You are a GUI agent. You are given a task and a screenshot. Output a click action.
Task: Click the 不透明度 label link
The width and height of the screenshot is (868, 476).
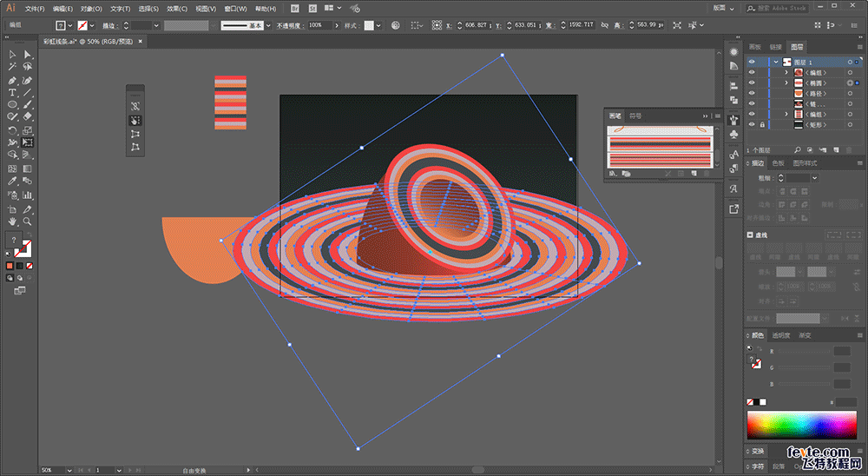click(x=287, y=26)
